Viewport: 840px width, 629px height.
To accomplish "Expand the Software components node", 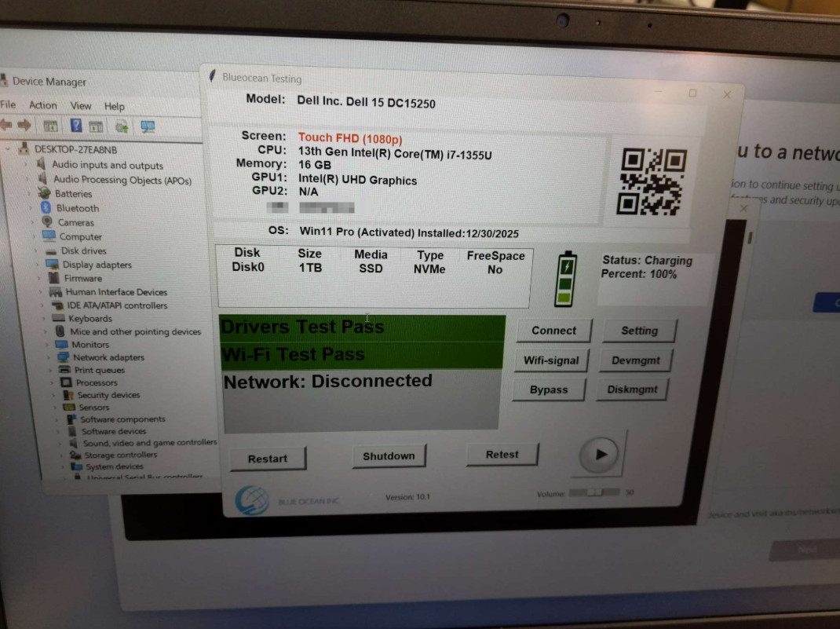I will [x=57, y=419].
